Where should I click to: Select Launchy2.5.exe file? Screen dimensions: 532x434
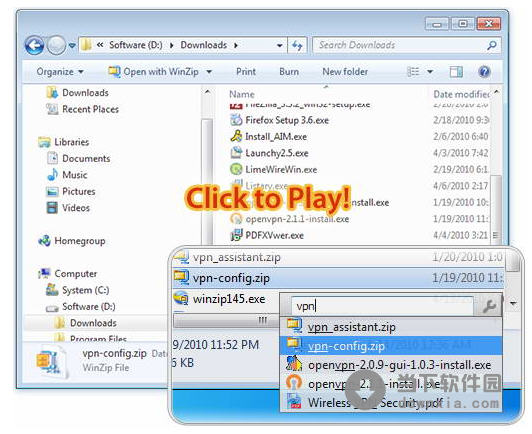[269, 153]
